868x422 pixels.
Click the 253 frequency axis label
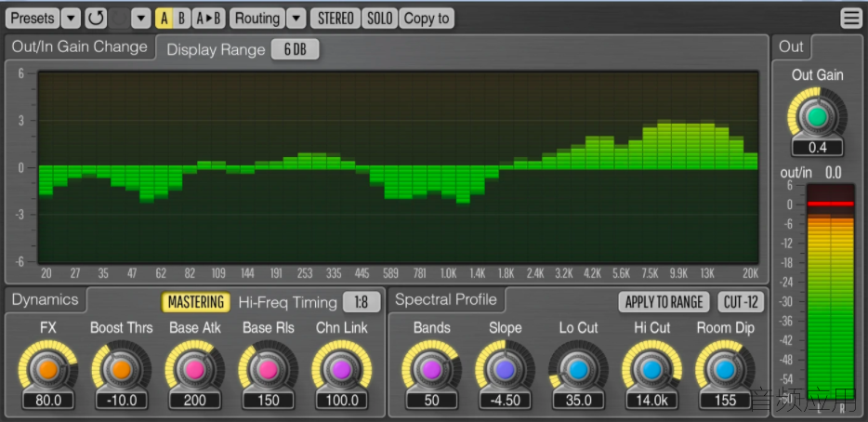point(305,273)
